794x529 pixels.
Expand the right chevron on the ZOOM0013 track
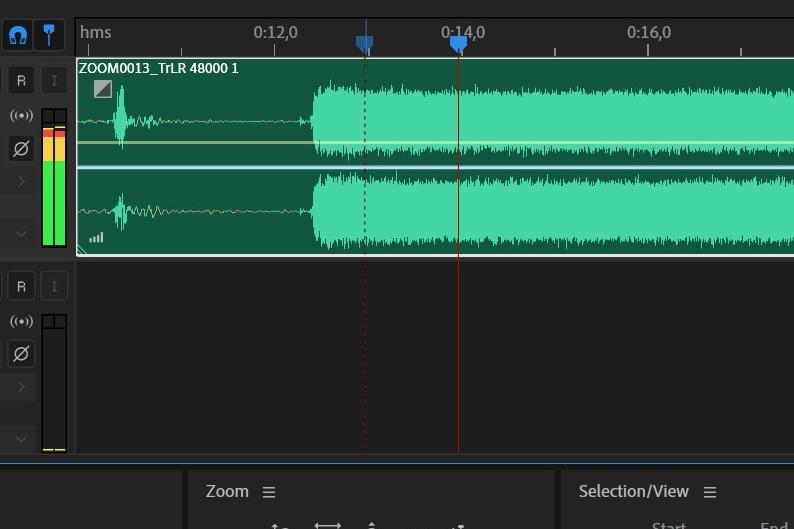coord(21,182)
